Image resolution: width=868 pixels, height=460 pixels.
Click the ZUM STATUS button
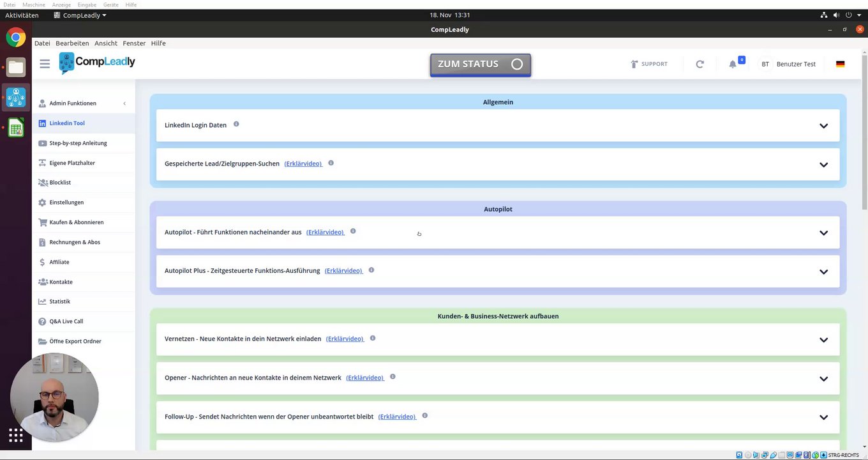pyautogui.click(x=481, y=65)
